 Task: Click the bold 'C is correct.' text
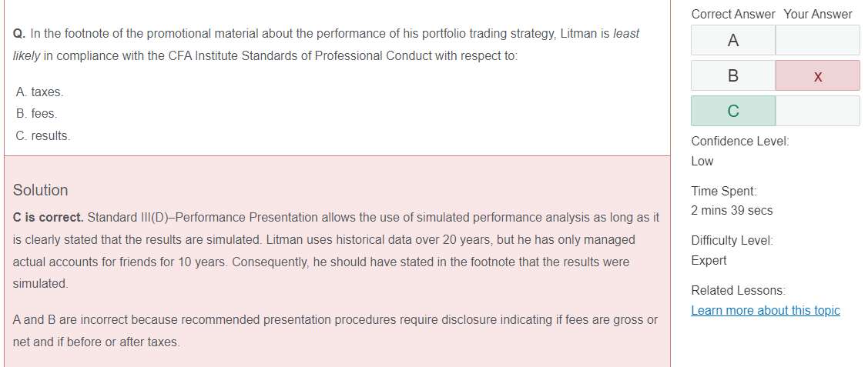[x=49, y=218]
